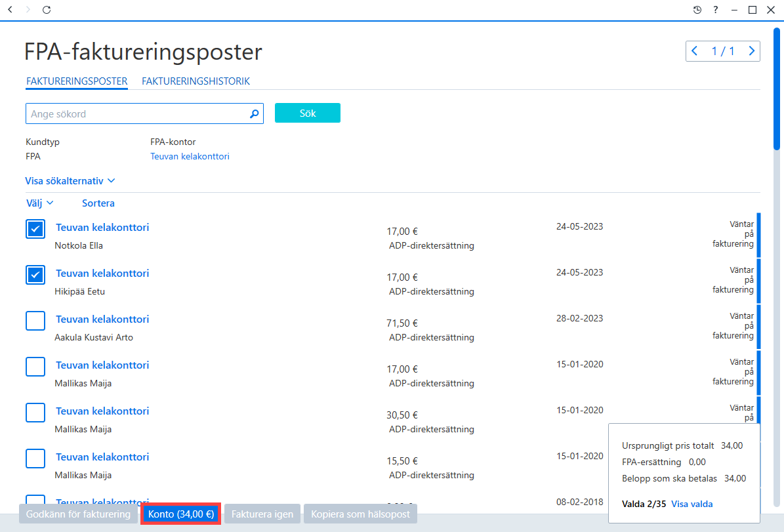Click the date 08-02-2018
The height and width of the screenshot is (532, 784).
coord(579,502)
